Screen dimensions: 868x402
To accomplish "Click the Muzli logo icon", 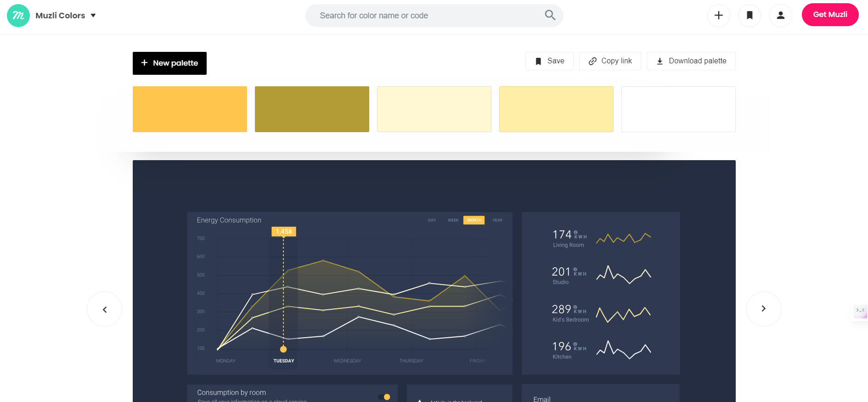I will coord(18,16).
